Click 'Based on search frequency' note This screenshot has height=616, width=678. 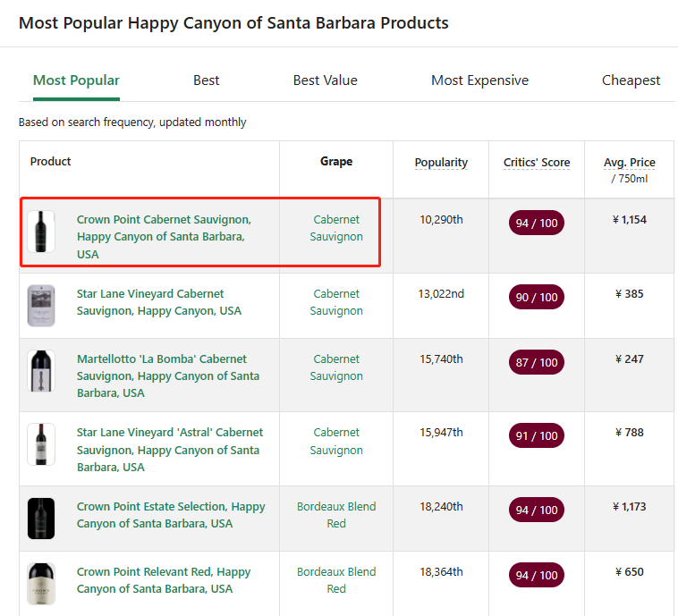[132, 122]
